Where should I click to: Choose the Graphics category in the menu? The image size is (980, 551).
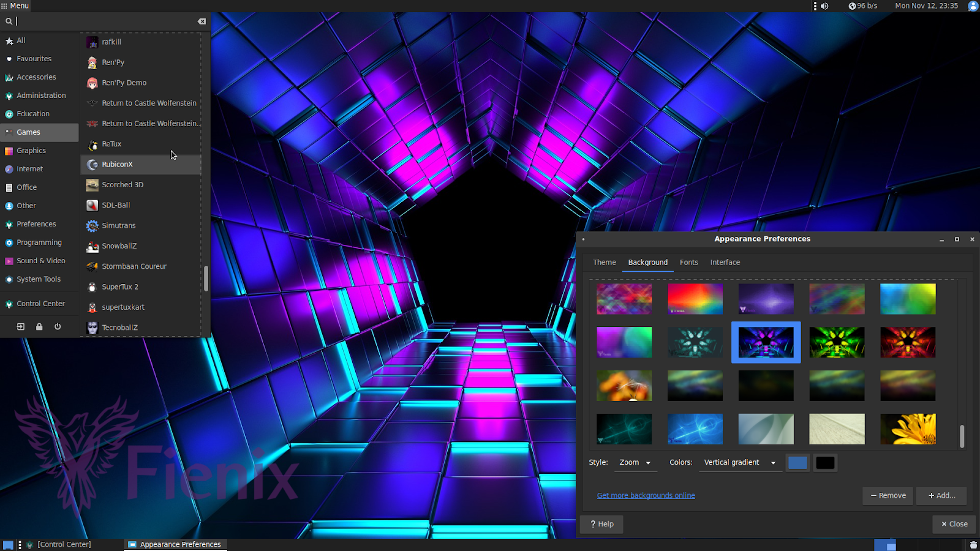click(x=30, y=150)
